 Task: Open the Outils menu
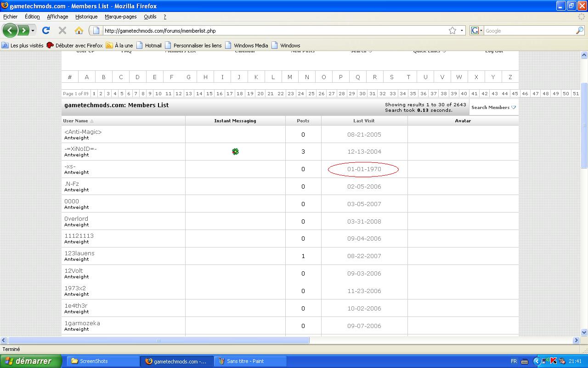click(150, 17)
